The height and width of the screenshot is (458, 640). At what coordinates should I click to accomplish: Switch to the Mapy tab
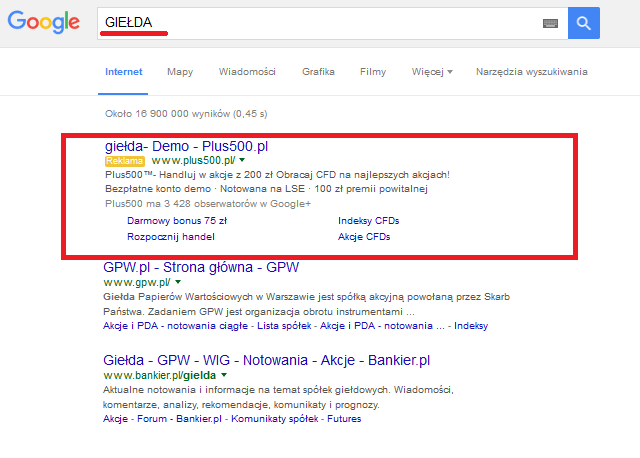(180, 72)
